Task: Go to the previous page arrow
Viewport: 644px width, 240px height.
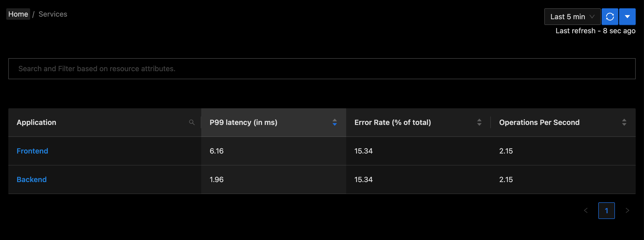Action: click(x=586, y=210)
